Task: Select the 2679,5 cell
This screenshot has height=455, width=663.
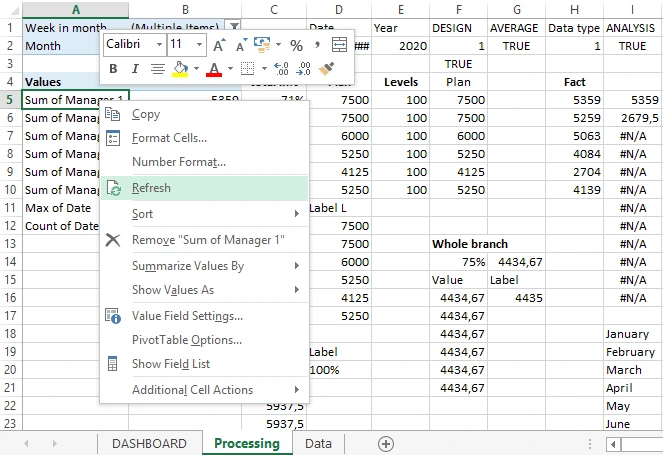Action: click(x=633, y=118)
